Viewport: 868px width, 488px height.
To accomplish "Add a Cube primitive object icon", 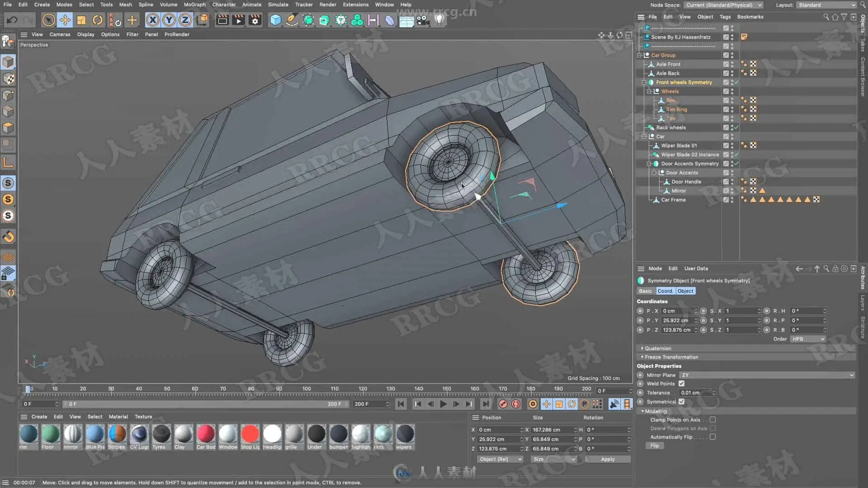I will click(275, 20).
